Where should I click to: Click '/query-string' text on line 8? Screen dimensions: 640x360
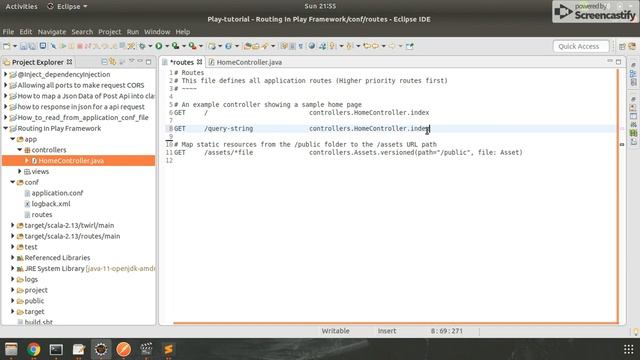pyautogui.click(x=229, y=129)
